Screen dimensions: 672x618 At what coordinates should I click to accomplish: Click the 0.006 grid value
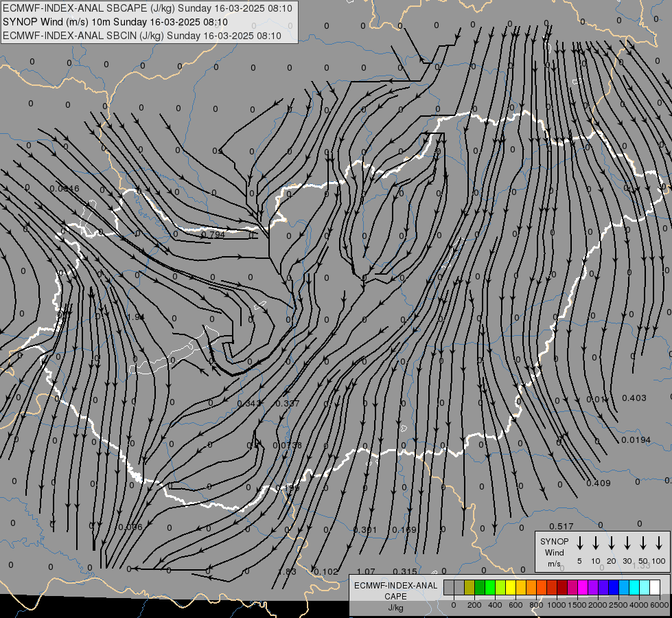(130, 527)
